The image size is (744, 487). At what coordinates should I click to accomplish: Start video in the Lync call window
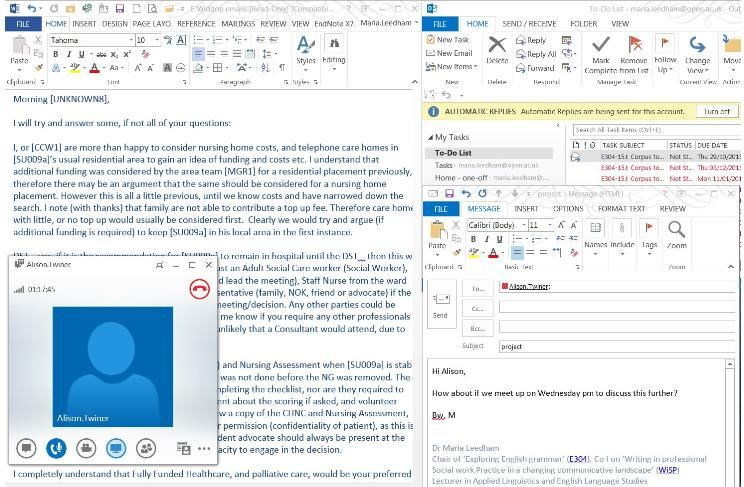click(x=86, y=448)
